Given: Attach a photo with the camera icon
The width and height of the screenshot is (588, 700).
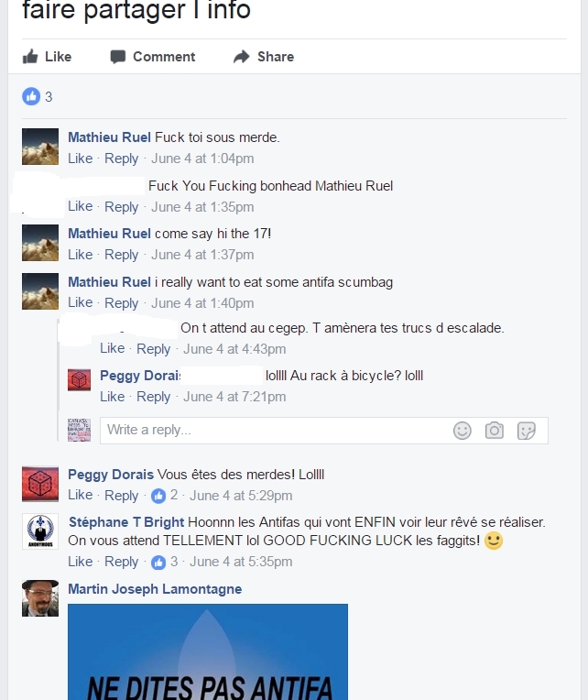Looking at the screenshot, I should [x=495, y=431].
